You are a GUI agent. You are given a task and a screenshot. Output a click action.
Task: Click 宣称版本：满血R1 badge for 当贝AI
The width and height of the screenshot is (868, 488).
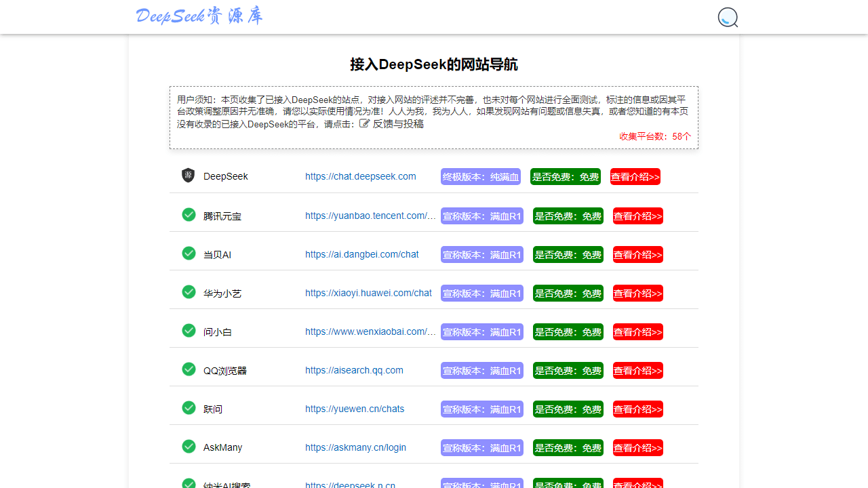482,255
